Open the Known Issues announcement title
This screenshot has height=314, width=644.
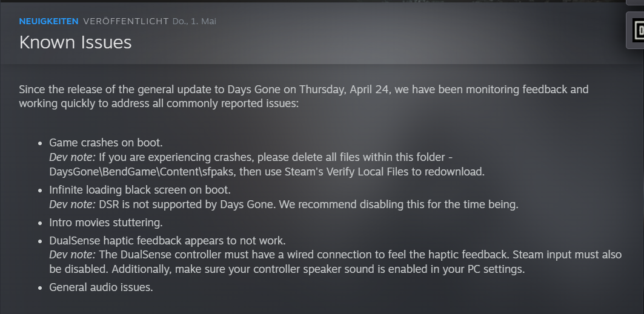click(75, 42)
